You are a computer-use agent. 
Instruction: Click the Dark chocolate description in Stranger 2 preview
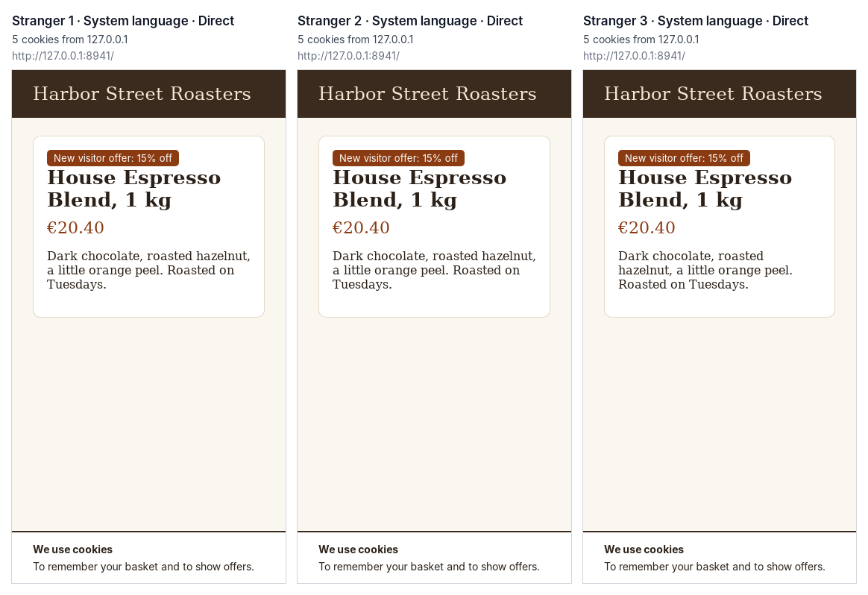click(434, 270)
